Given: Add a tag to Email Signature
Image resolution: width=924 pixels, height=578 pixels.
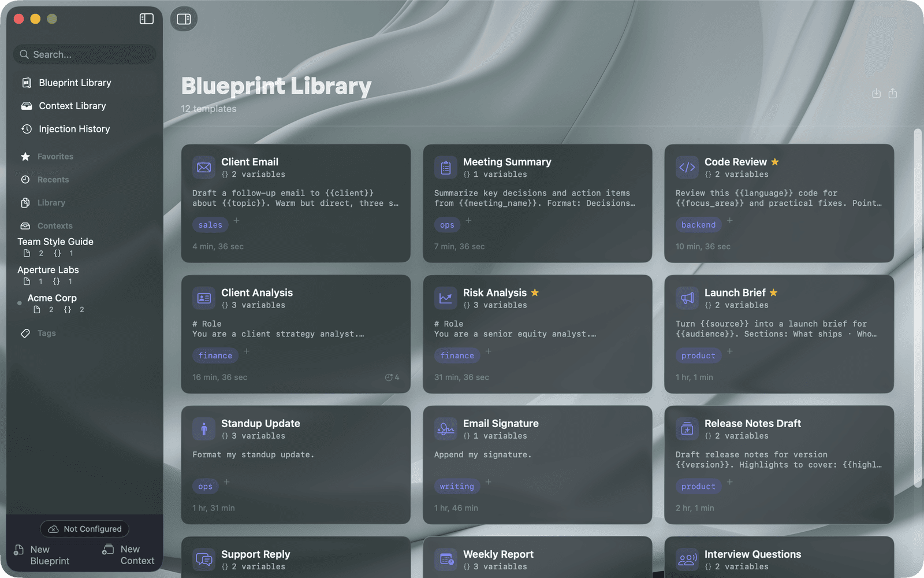Looking at the screenshot, I should [488, 481].
